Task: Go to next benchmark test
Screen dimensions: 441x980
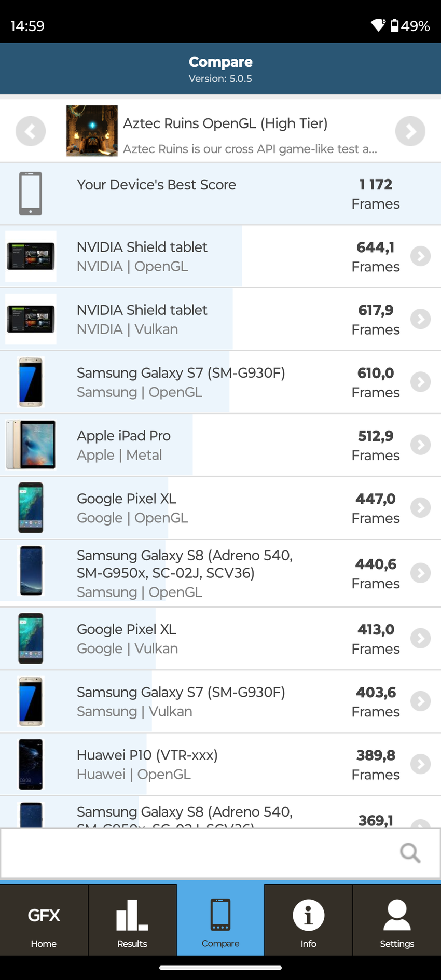Action: tap(410, 131)
